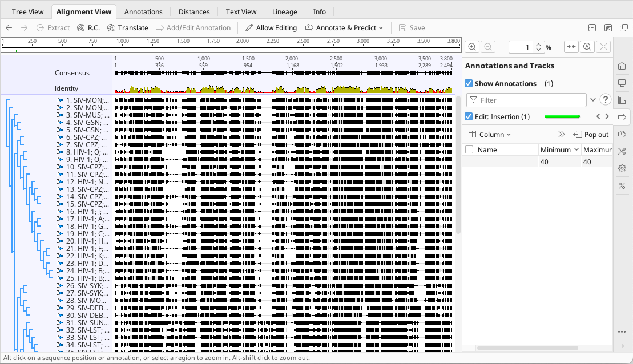The image size is (633, 364).
Task: Click the R.C. reverse complement button
Action: (x=88, y=28)
